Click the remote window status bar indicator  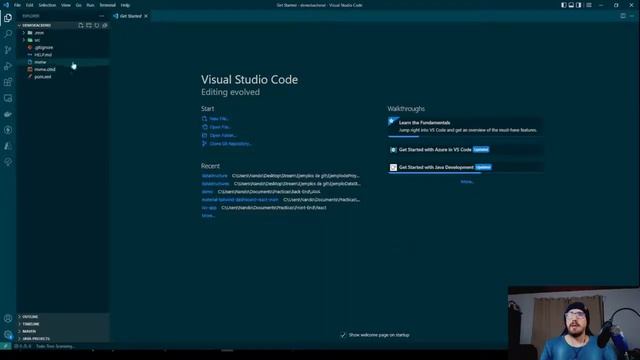point(5,346)
